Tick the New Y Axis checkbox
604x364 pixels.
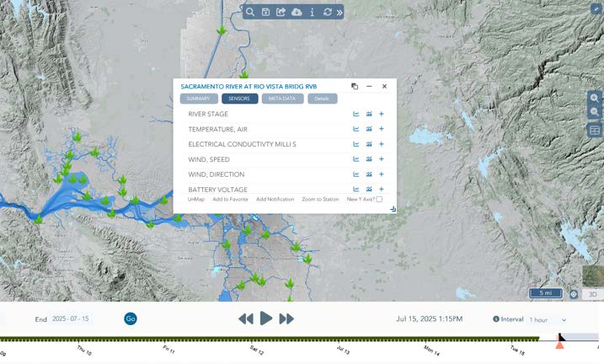click(x=379, y=200)
